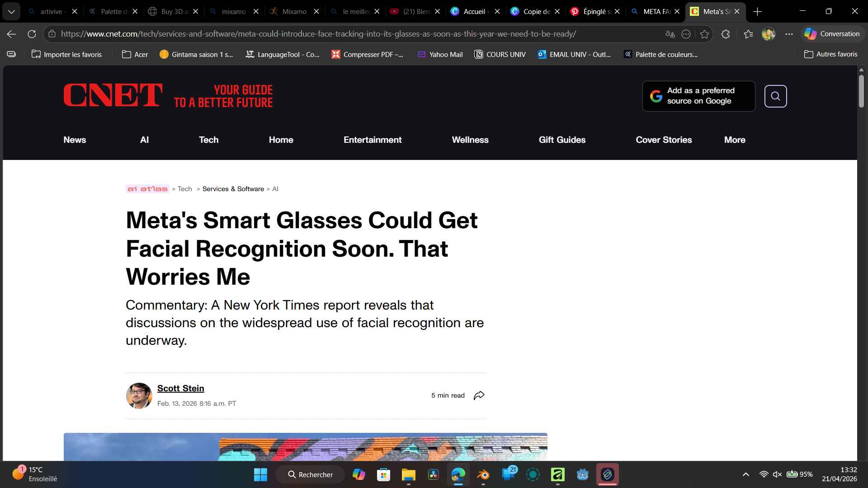The height and width of the screenshot is (488, 868).
Task: Open the browser extensions puzzle icon
Action: pyautogui.click(x=726, y=34)
